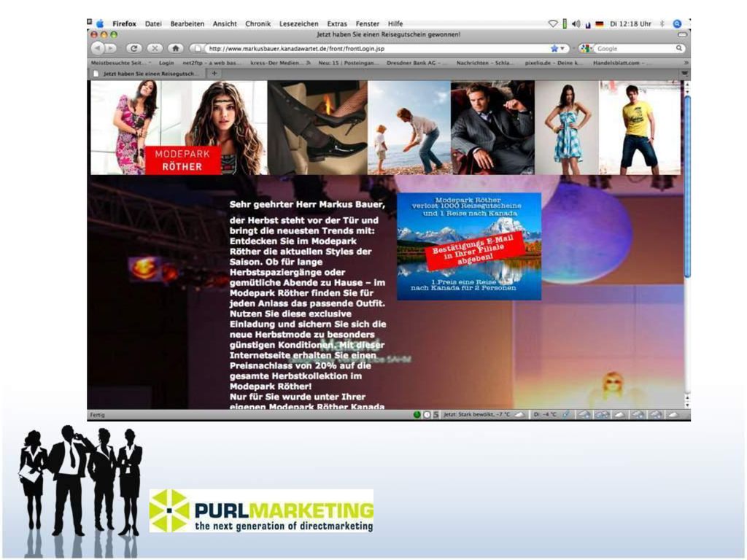The image size is (747, 560).
Task: Click the German flag input menu
Action: (600, 24)
